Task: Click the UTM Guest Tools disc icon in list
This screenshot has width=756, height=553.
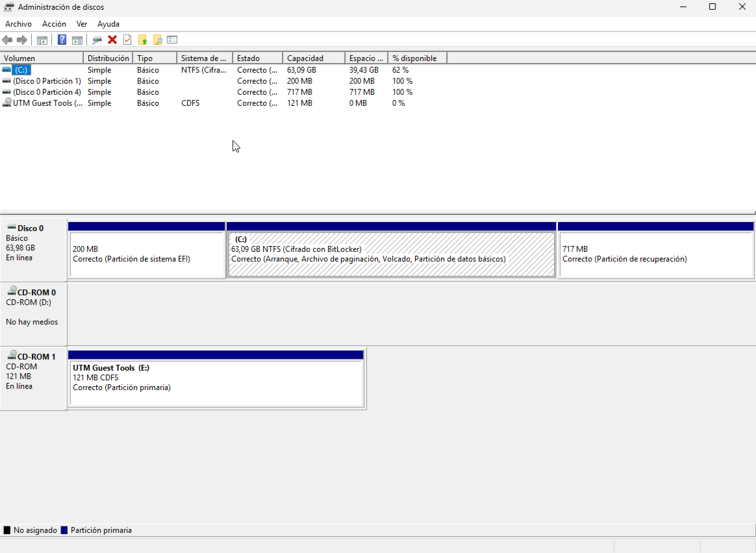Action: click(x=7, y=103)
